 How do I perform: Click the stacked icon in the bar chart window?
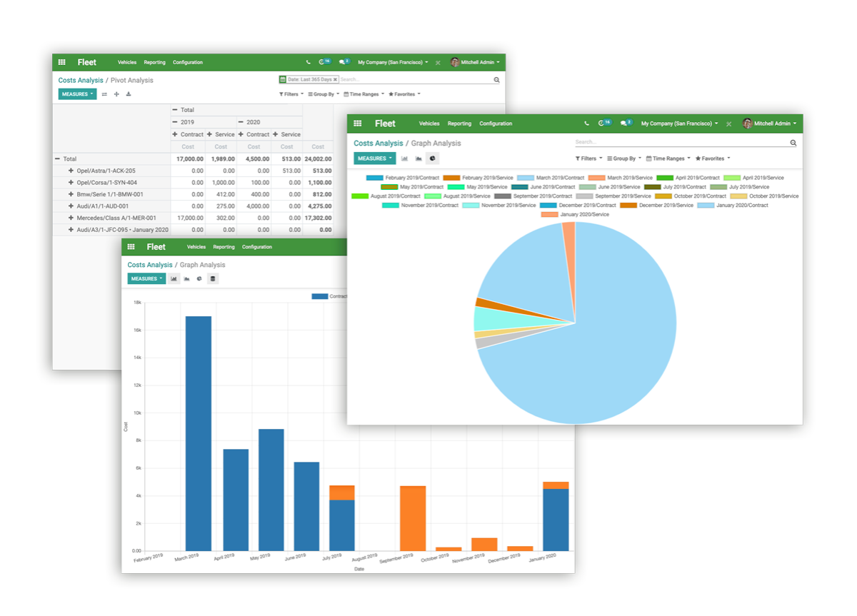pyautogui.click(x=213, y=278)
